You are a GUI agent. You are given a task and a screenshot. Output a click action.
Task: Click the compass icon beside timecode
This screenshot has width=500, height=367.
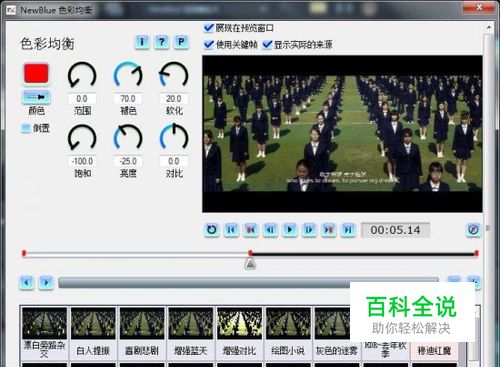pos(473,230)
